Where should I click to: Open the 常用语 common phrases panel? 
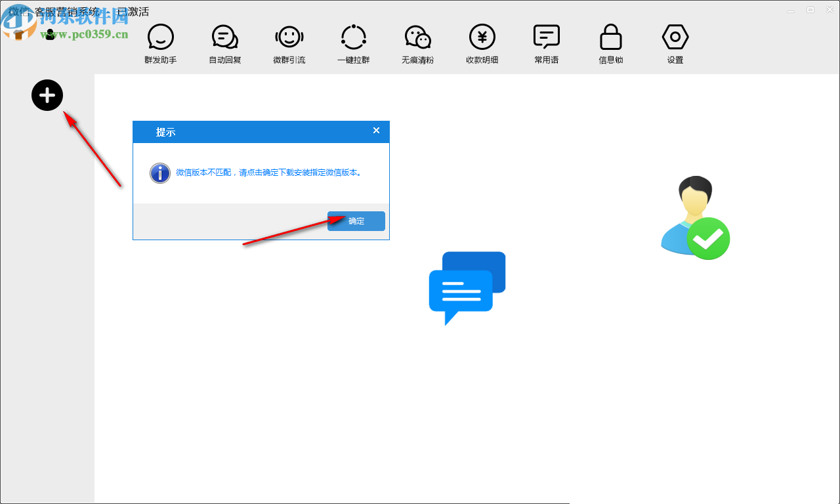(x=547, y=44)
